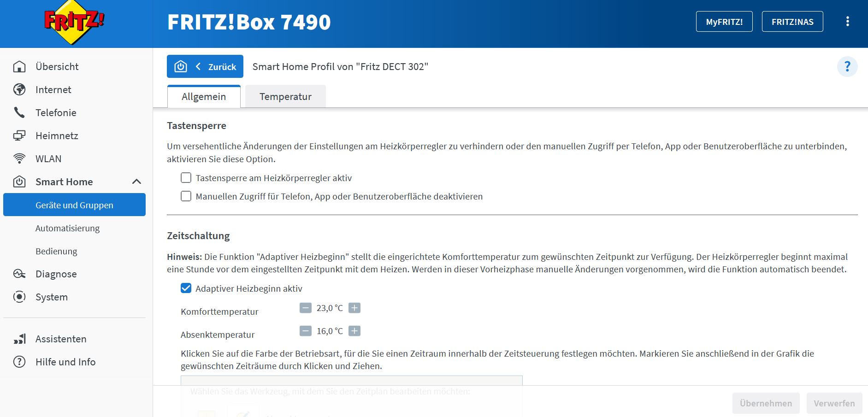Click the Telefonie phone handset icon
The image size is (868, 417).
19,113
